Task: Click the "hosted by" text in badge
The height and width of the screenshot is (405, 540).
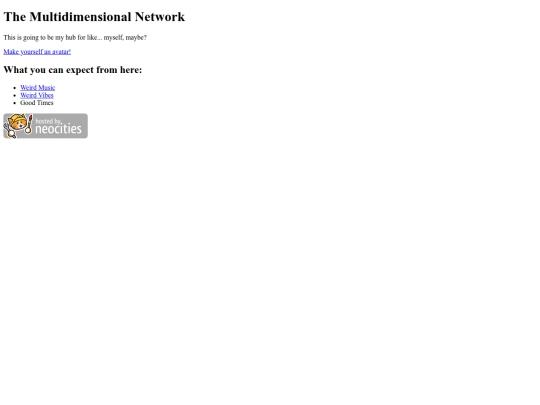Action: click(49, 121)
